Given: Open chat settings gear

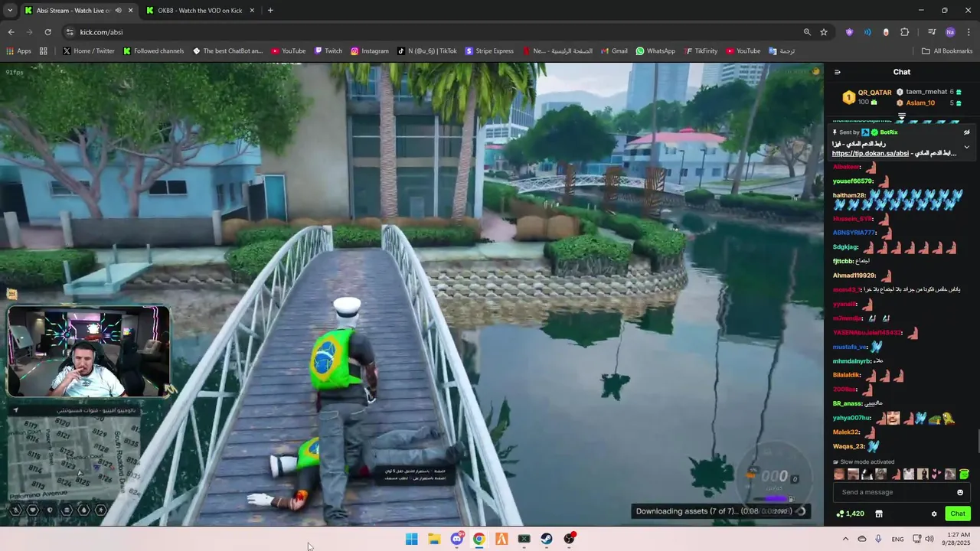Looking at the screenshot, I should 934,514.
